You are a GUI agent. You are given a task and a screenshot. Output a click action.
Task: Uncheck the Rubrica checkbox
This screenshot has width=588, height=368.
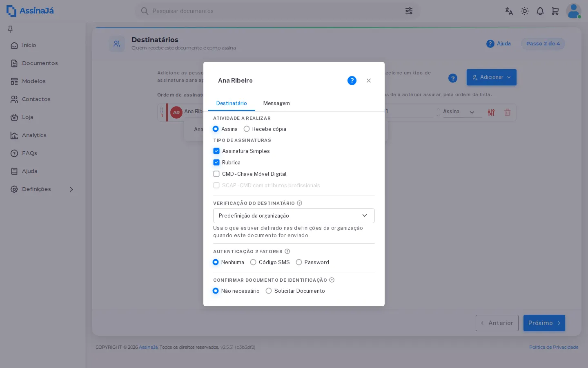pyautogui.click(x=216, y=162)
